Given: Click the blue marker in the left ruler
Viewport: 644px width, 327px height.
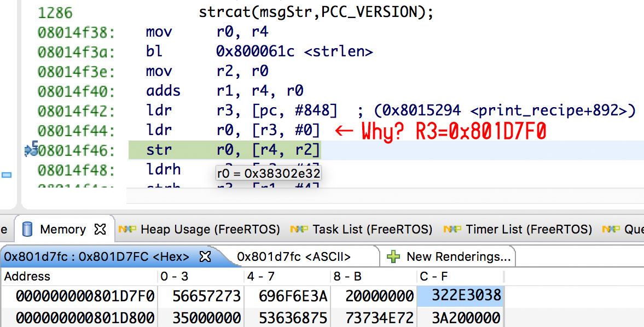Looking at the screenshot, I should [7, 175].
